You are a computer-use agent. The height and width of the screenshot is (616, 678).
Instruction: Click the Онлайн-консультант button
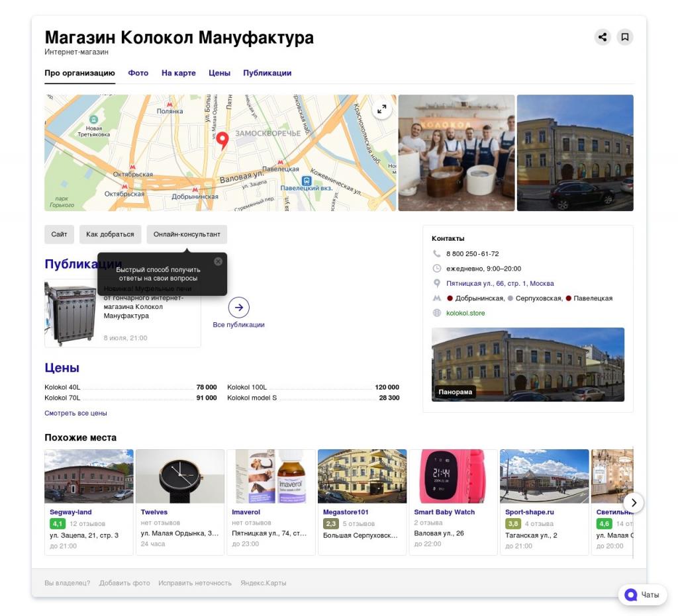tap(187, 234)
